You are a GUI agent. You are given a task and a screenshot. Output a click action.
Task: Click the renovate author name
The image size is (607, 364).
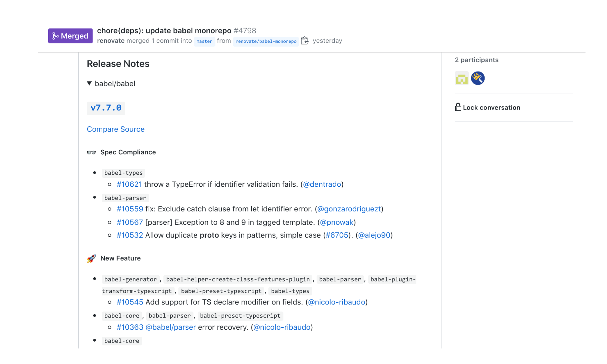(x=111, y=41)
